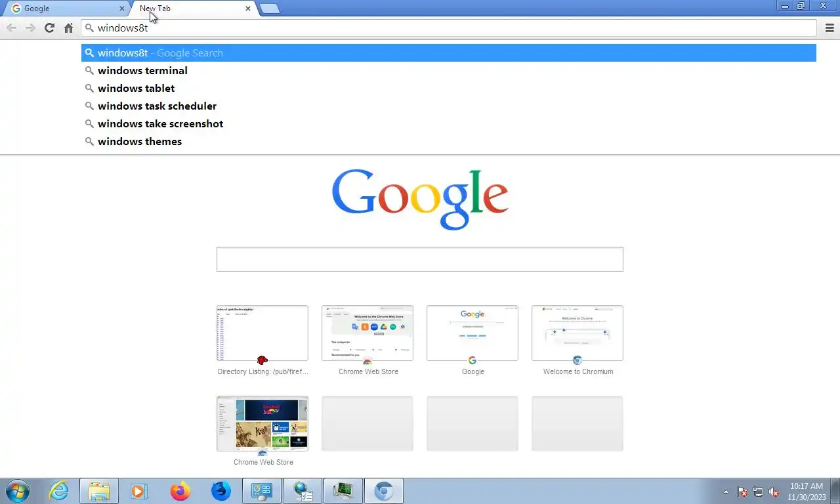The image size is (840, 504).
Task: Open the first-row Chrome Web Store thumbnail
Action: pyautogui.click(x=367, y=333)
